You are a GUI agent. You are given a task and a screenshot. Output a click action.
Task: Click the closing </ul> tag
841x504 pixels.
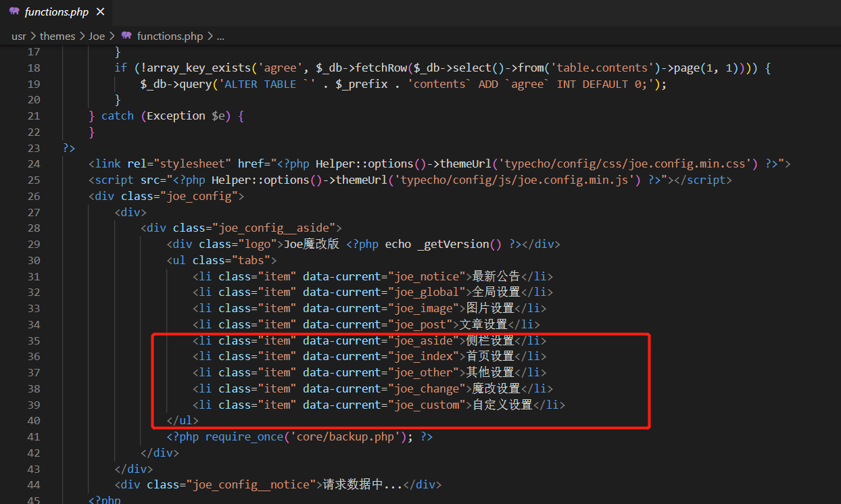pyautogui.click(x=183, y=421)
